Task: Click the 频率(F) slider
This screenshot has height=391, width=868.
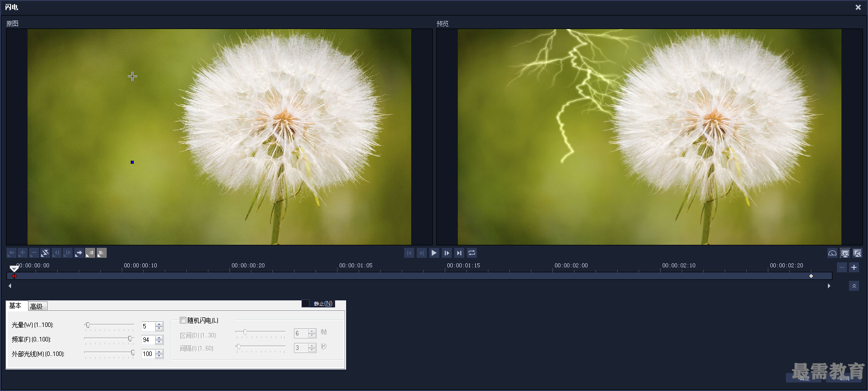Action: tap(109, 339)
